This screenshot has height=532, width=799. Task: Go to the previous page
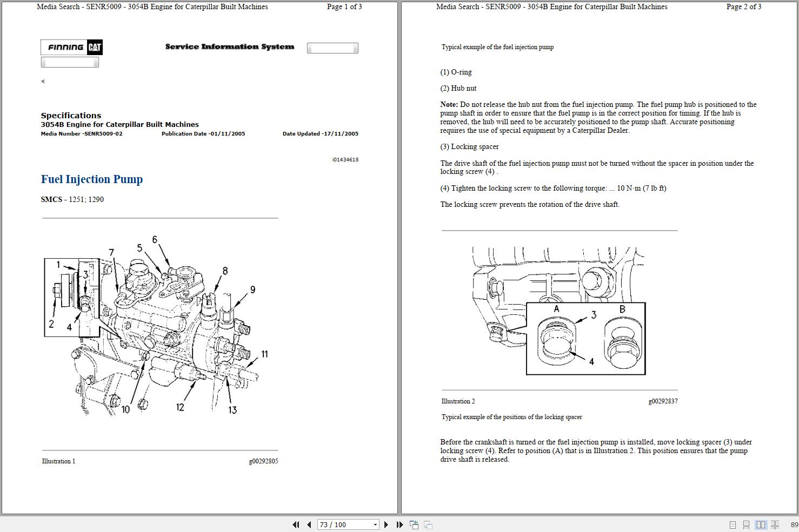click(308, 524)
